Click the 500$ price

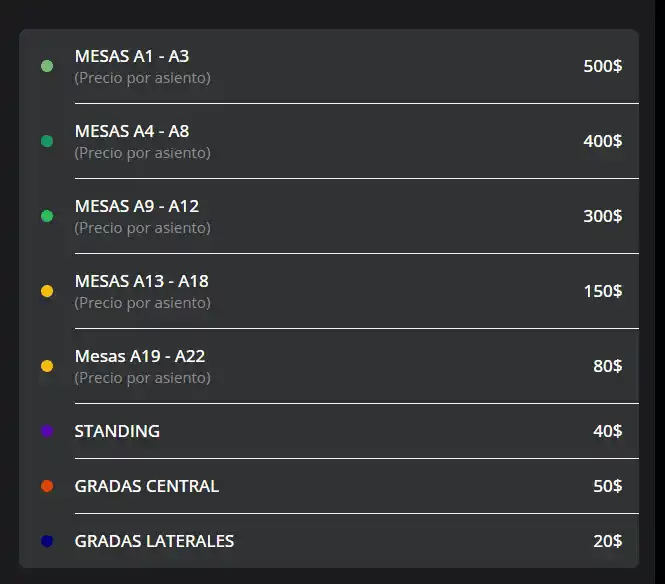(x=603, y=66)
